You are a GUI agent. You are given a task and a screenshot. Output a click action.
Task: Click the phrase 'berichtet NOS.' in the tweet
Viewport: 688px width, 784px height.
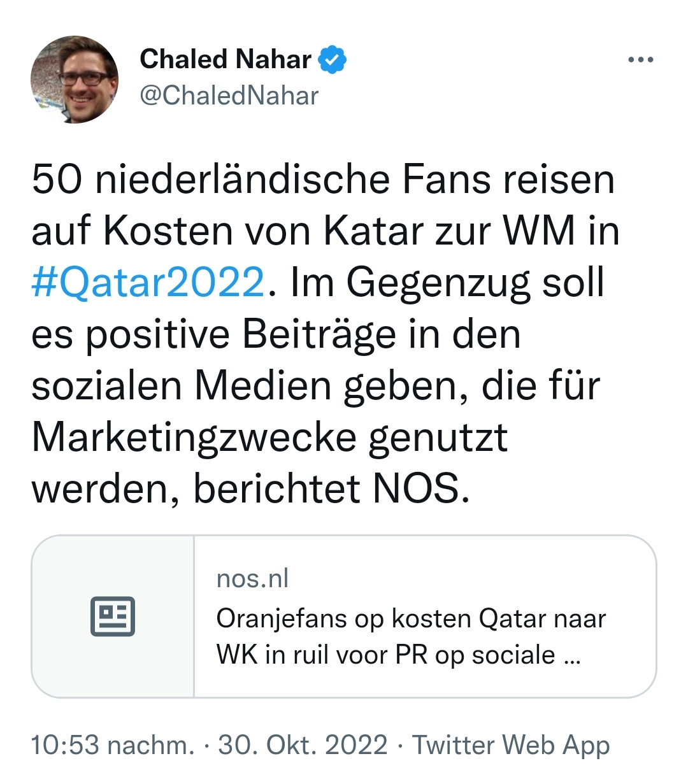(331, 489)
